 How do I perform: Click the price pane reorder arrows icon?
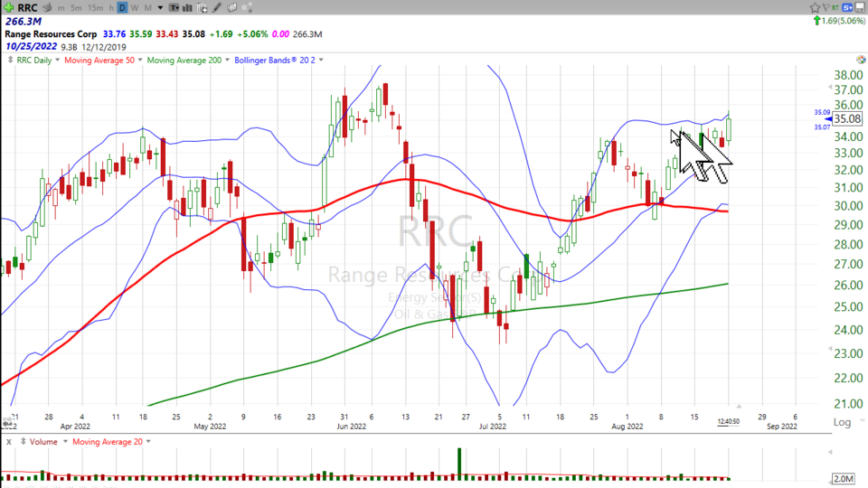click(10, 60)
